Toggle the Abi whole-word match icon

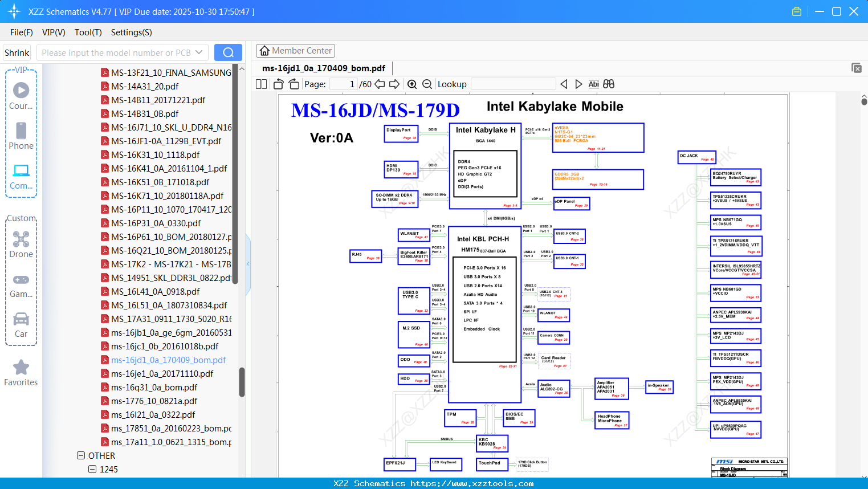593,84
